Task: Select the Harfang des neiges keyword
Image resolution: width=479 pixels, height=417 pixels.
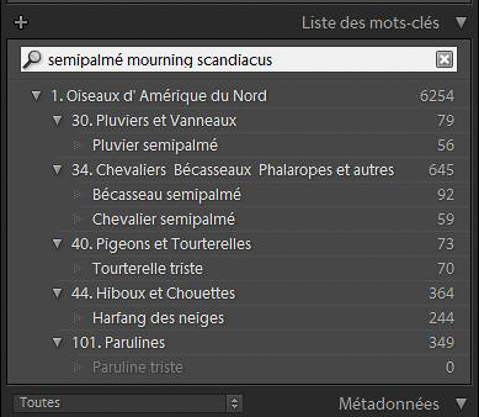Action: tap(158, 318)
